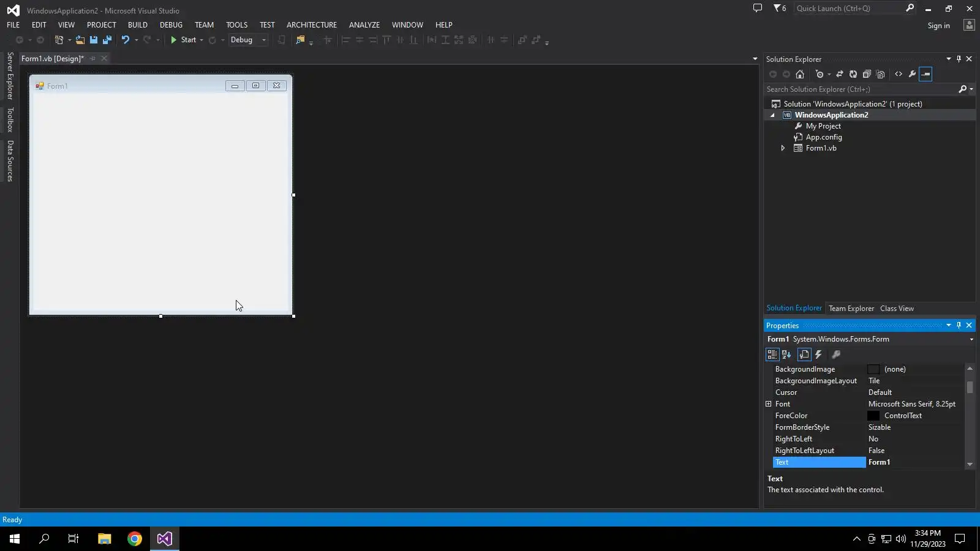The image size is (980, 551).
Task: Click the Save All icon
Action: point(107,40)
